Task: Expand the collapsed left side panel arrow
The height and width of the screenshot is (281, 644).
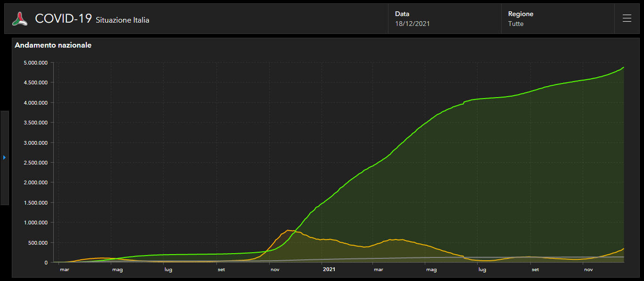Action: [x=4, y=157]
